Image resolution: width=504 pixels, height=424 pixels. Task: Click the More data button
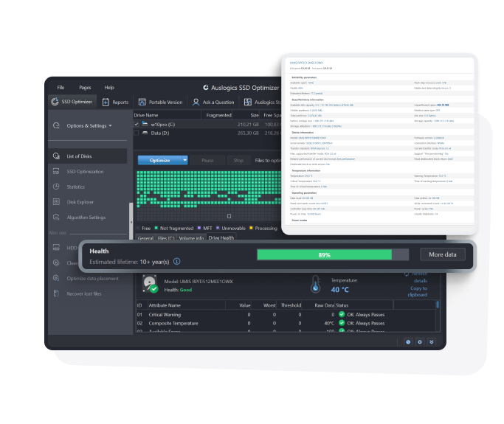[443, 254]
